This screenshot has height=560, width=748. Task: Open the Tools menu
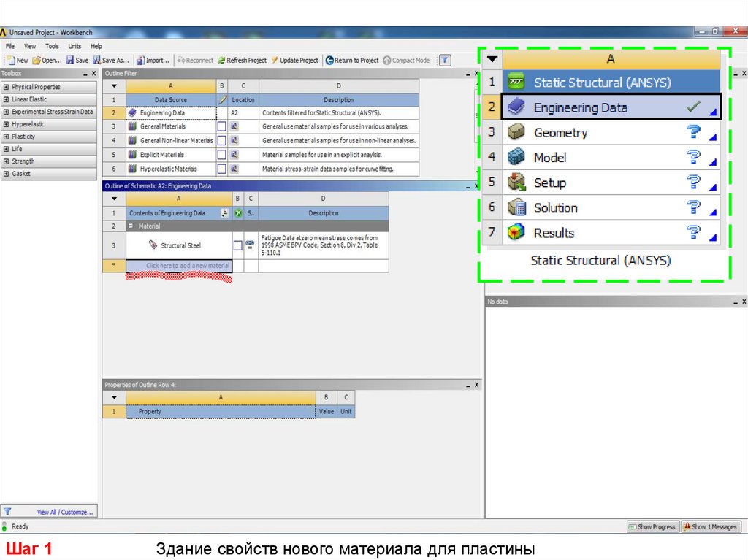click(52, 46)
